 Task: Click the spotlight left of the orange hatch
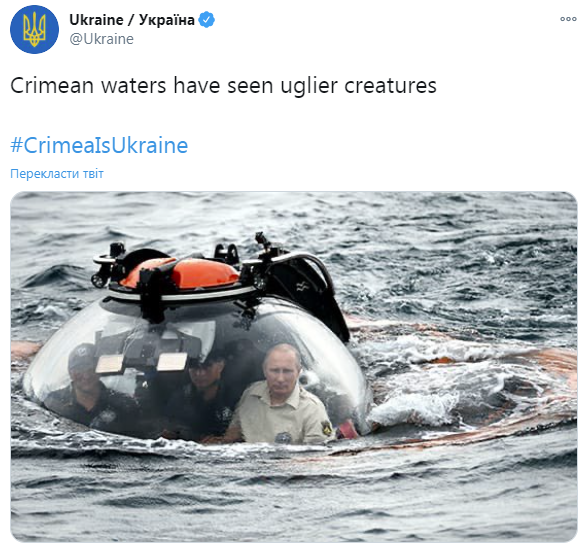point(99,279)
